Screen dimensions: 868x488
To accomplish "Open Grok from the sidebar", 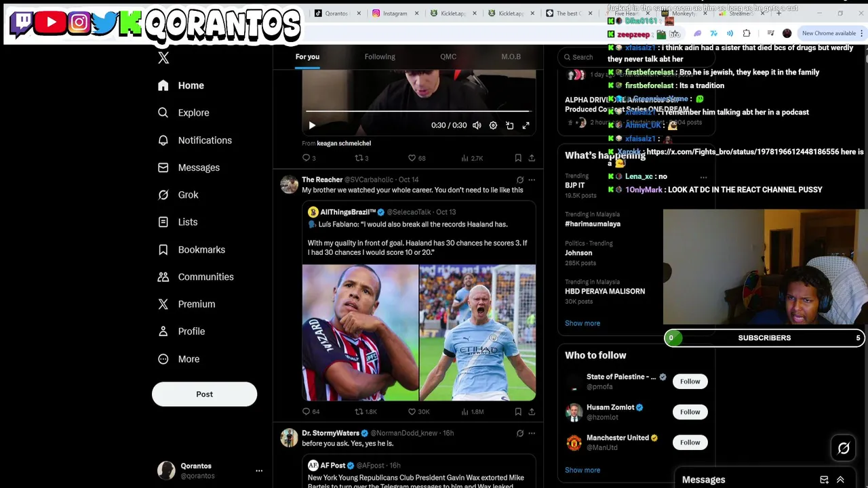I will (178, 195).
